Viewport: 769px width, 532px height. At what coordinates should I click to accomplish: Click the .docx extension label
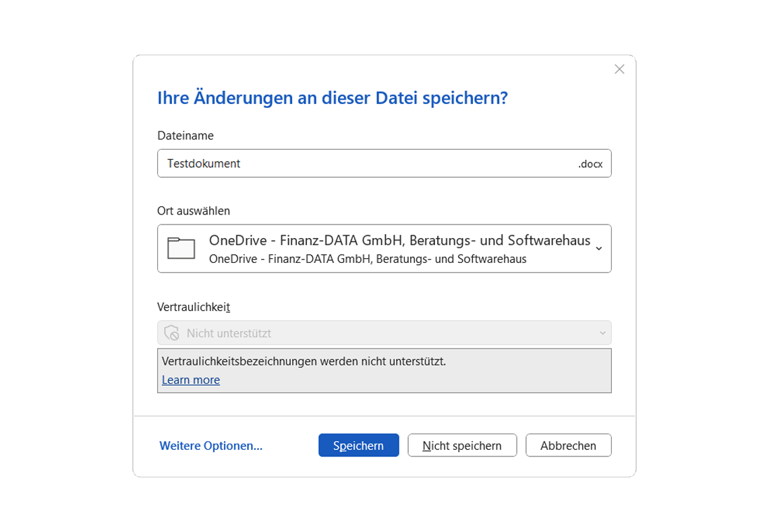pos(590,163)
